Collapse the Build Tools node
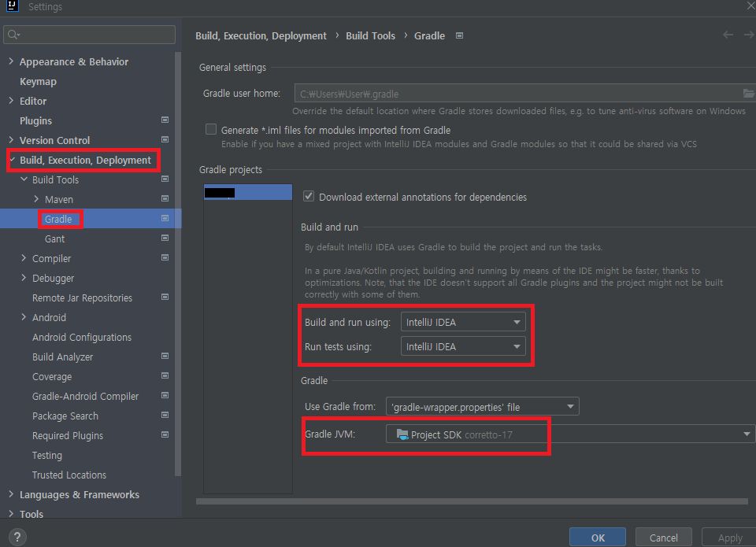 tap(24, 179)
